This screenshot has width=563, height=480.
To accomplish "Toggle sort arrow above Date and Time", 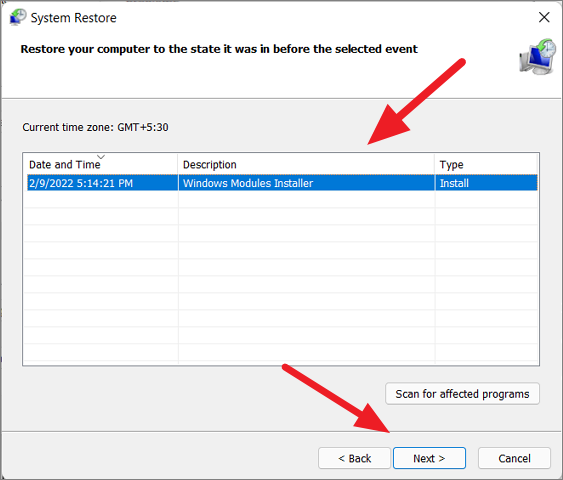I will coord(101,157).
